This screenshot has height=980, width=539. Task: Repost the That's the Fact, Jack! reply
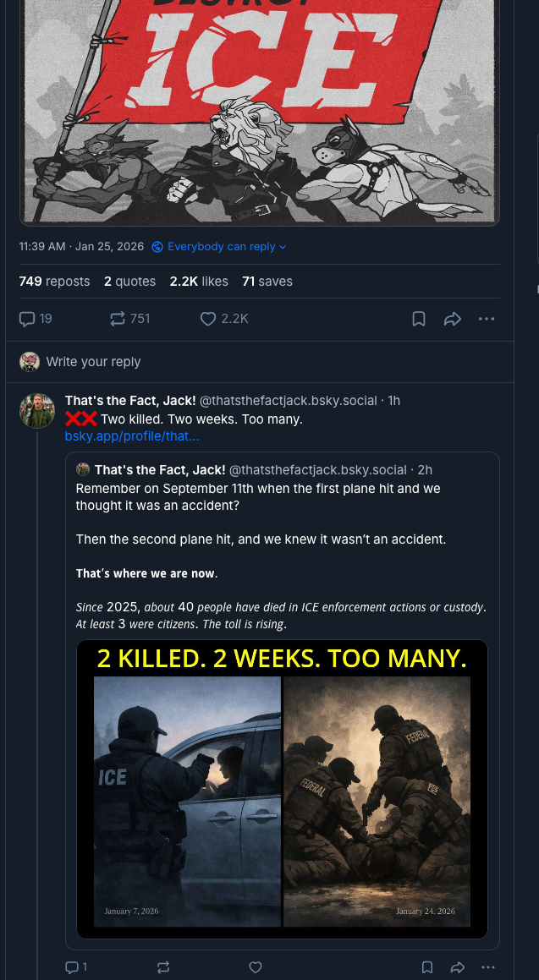click(163, 967)
